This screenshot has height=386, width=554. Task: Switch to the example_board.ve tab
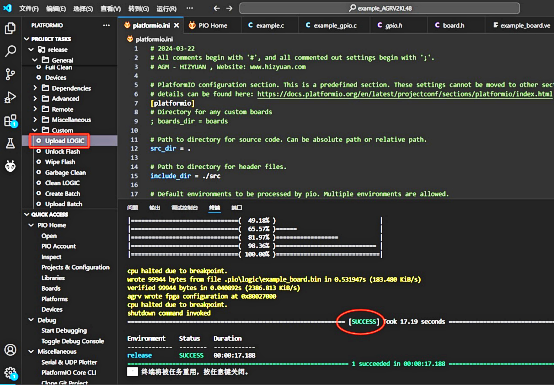pos(521,25)
